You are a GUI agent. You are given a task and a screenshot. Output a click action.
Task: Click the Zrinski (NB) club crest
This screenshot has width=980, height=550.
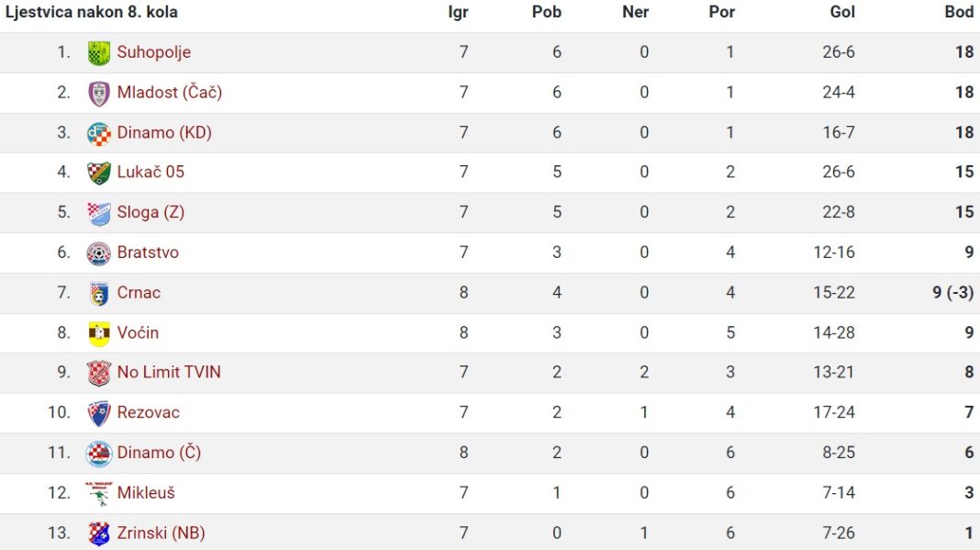click(x=99, y=533)
